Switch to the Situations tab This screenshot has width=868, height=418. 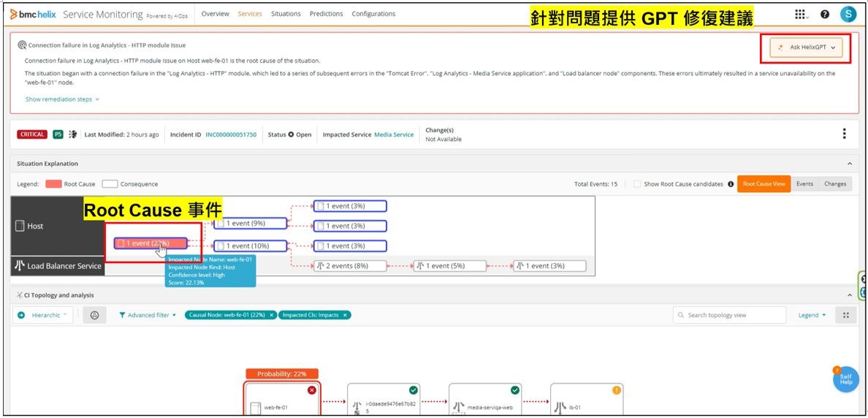point(286,14)
